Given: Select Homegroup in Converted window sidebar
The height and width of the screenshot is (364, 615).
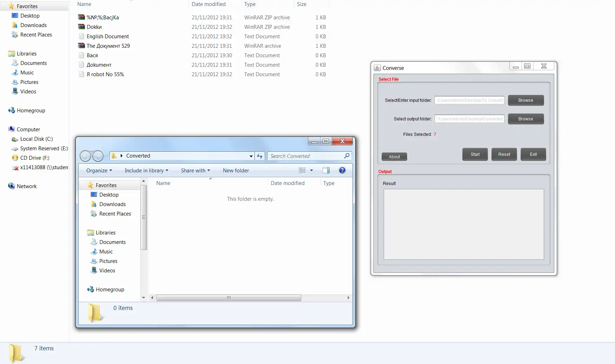Looking at the screenshot, I should [x=110, y=290].
